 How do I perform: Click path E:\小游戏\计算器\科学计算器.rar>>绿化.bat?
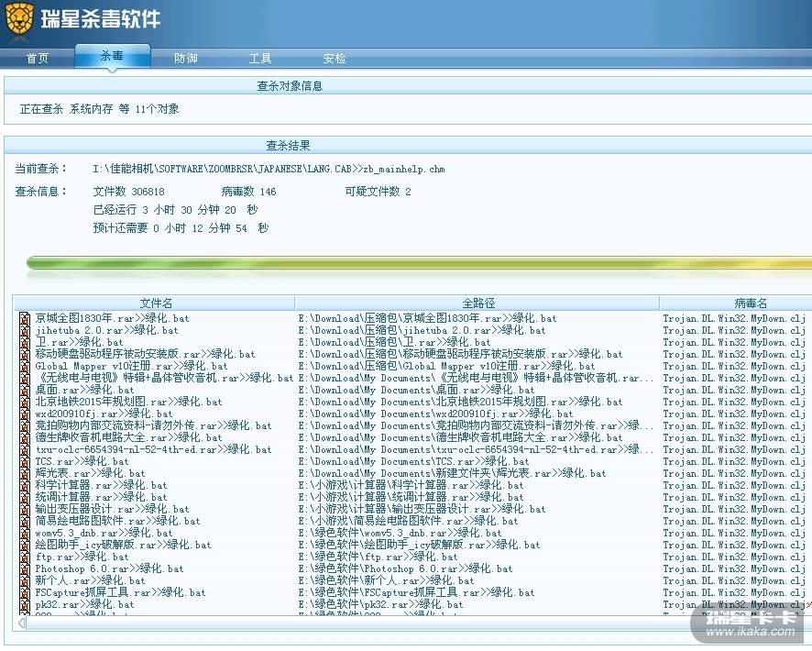tap(411, 485)
